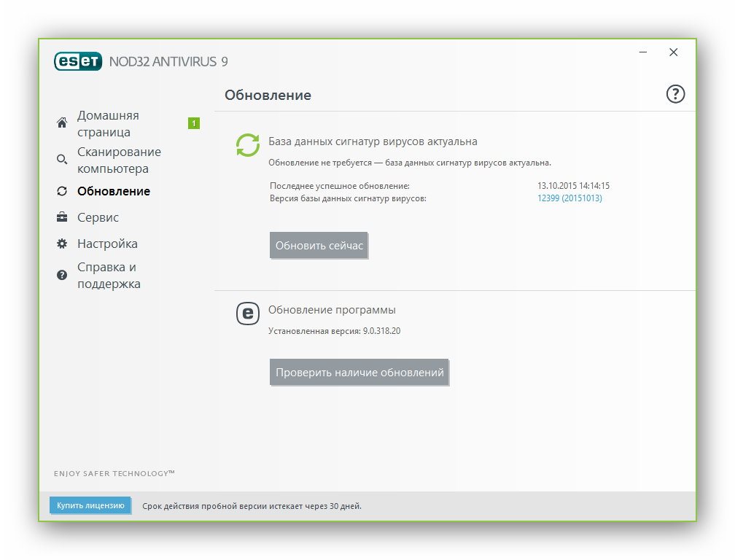Click the text База данных сигнатур вирусов актуальна
This screenshot has width=735, height=560.
pos(373,141)
